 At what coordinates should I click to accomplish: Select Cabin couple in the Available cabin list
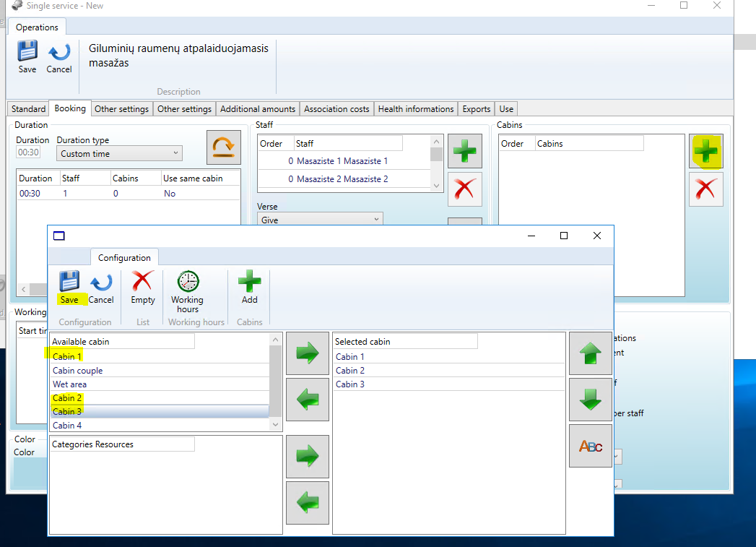click(160, 371)
